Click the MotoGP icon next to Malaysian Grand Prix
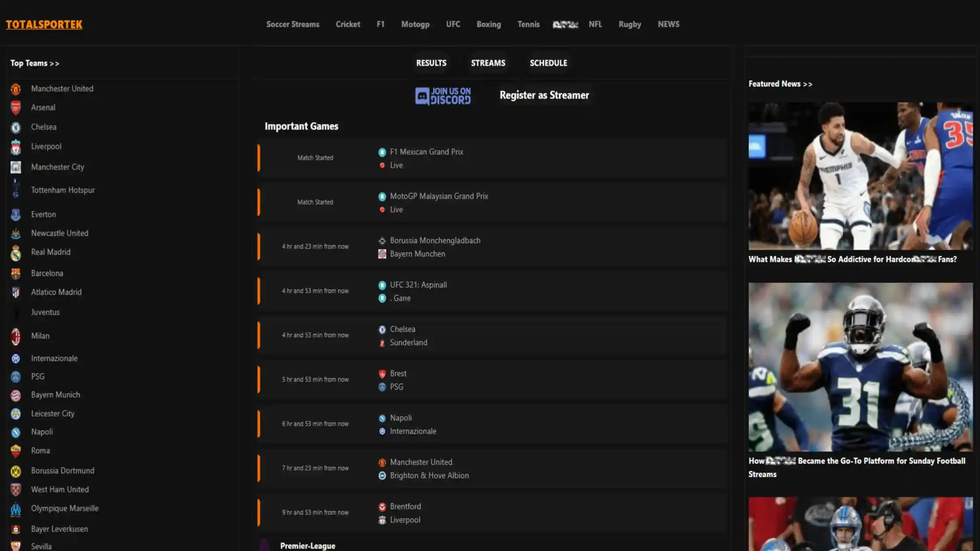This screenshot has width=980, height=551. (381, 196)
